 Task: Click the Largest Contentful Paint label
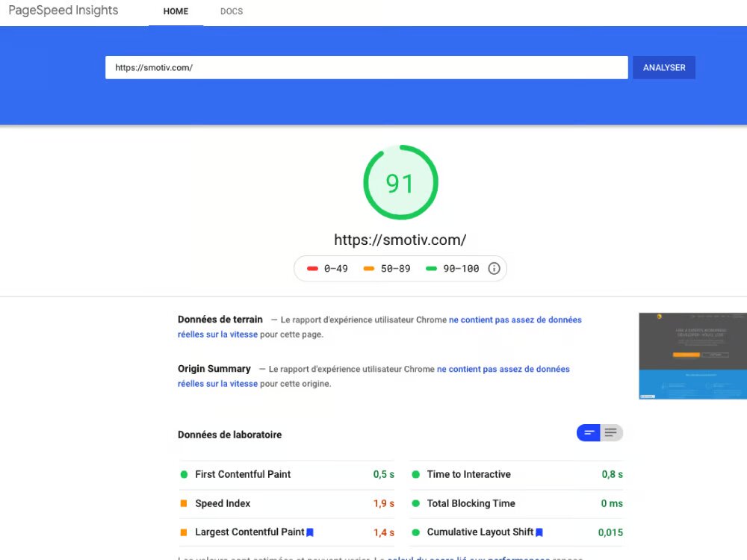coord(249,532)
